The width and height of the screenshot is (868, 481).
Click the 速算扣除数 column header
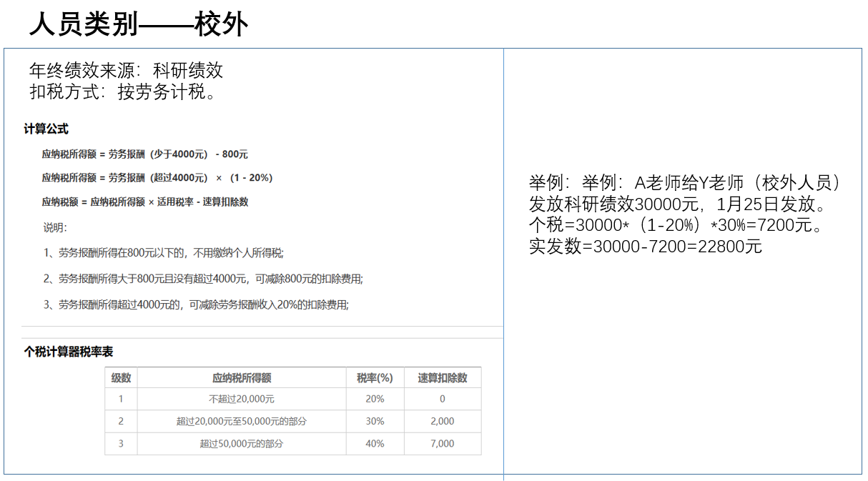tap(442, 377)
